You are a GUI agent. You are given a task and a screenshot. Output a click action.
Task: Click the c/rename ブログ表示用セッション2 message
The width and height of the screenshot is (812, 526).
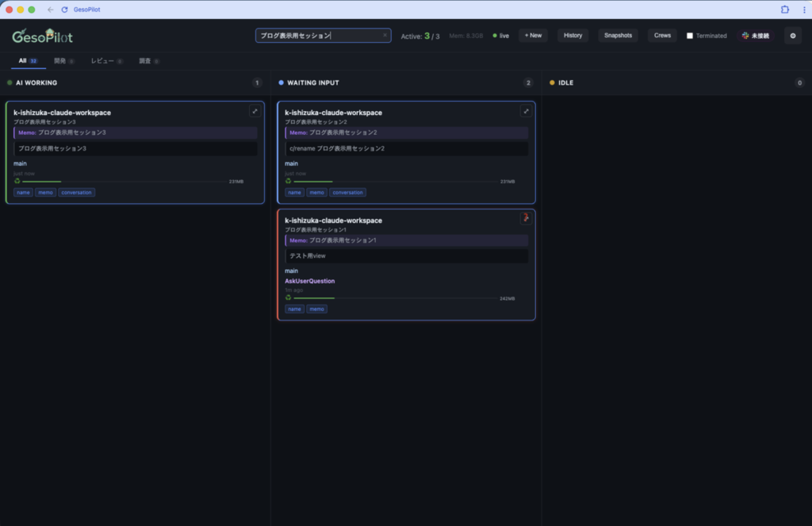[407, 148]
